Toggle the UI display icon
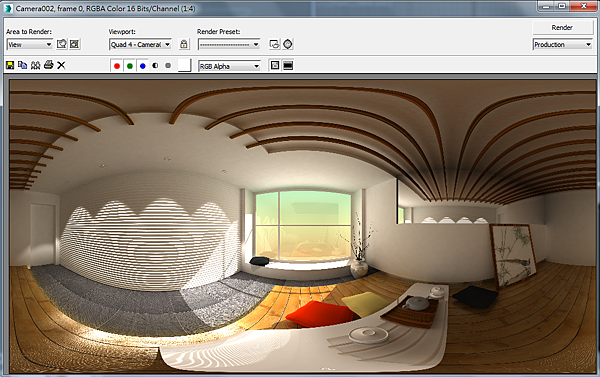Viewport: 600px width, 377px height. point(288,65)
